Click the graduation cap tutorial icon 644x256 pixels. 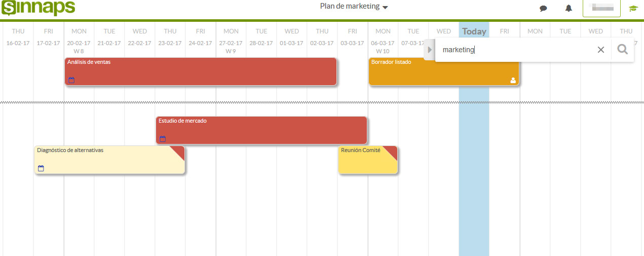tap(633, 8)
